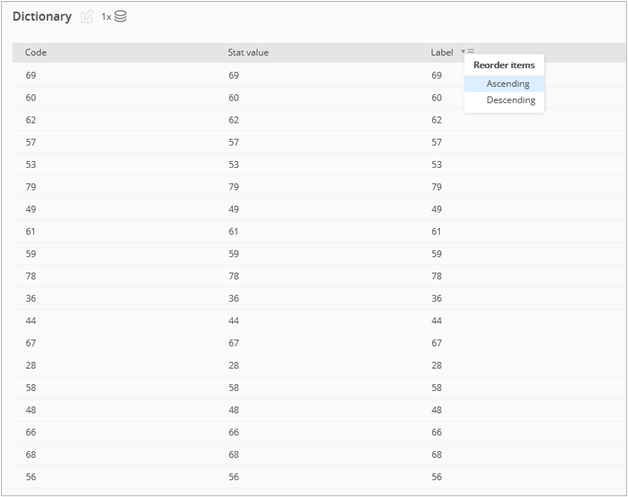Viewport: 628px width, 497px height.
Task: Pick the Label cell reading 53
Action: coord(437,165)
